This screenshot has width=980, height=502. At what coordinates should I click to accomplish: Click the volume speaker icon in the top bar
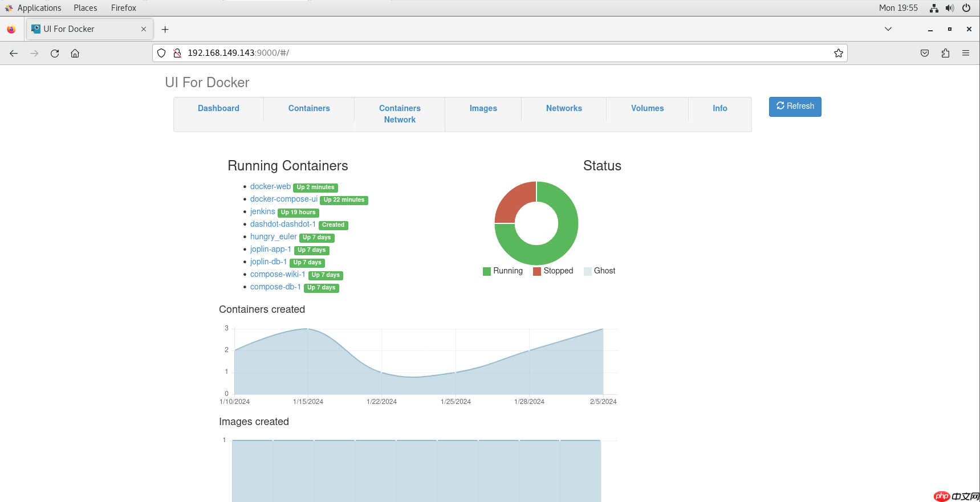(950, 8)
